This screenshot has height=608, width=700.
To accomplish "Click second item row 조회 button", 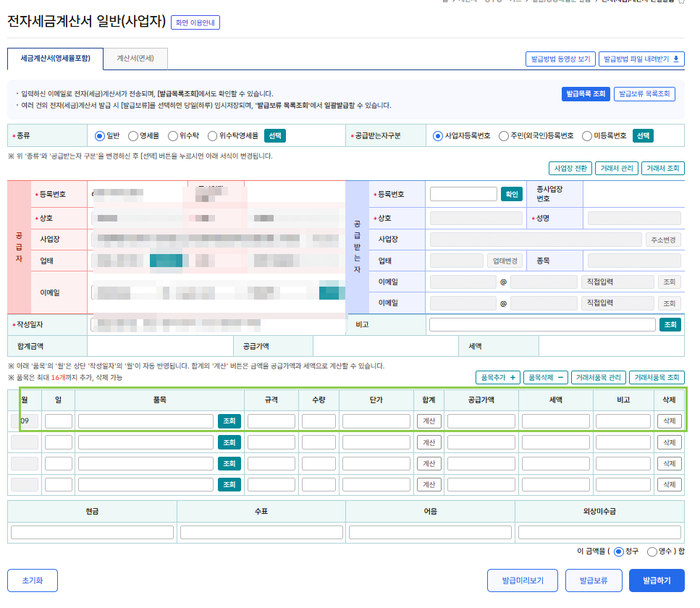I will pos(229,442).
